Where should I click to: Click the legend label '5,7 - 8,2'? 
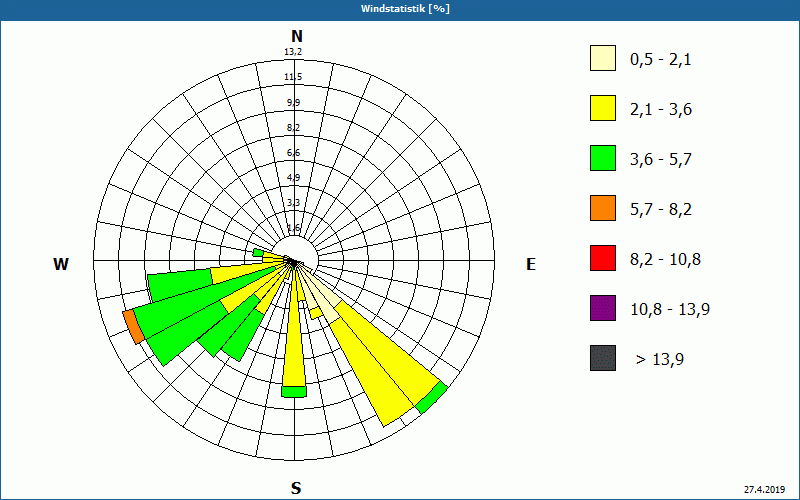661,210
